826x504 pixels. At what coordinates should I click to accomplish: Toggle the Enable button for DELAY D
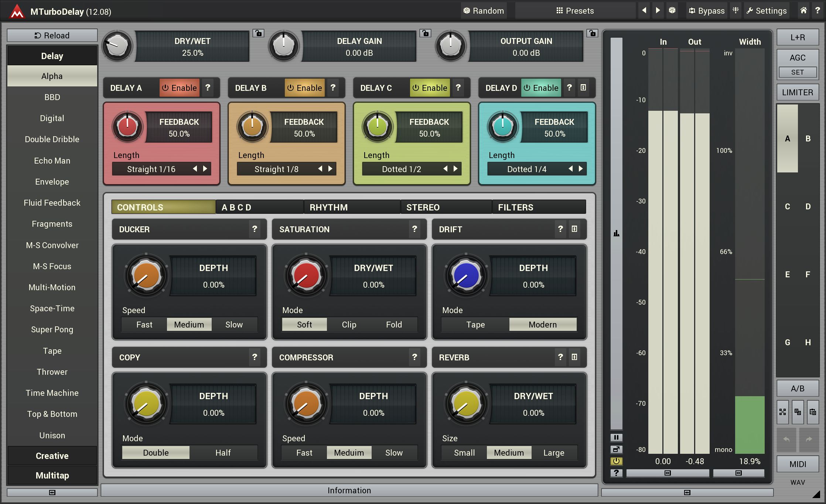(x=541, y=88)
